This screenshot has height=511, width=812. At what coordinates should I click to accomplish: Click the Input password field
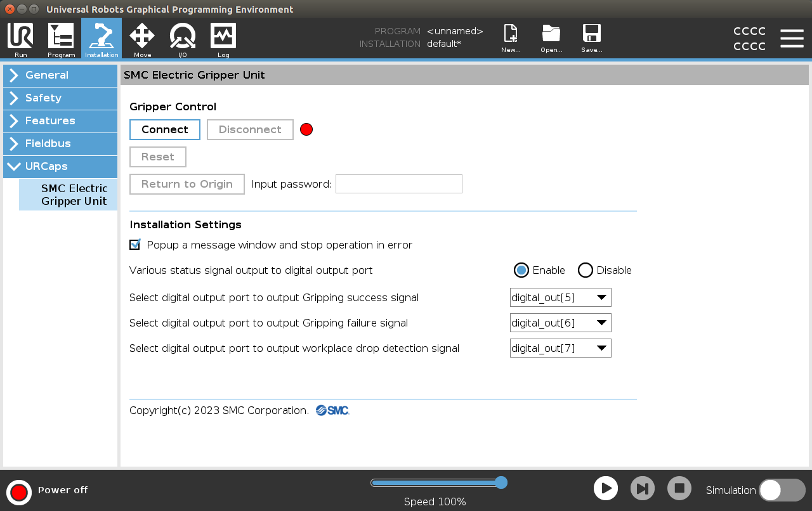pos(398,184)
